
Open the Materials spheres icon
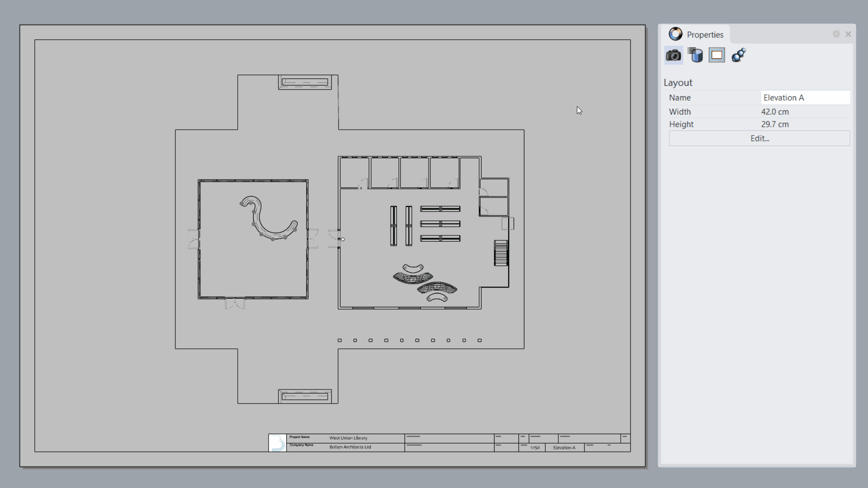[738, 55]
